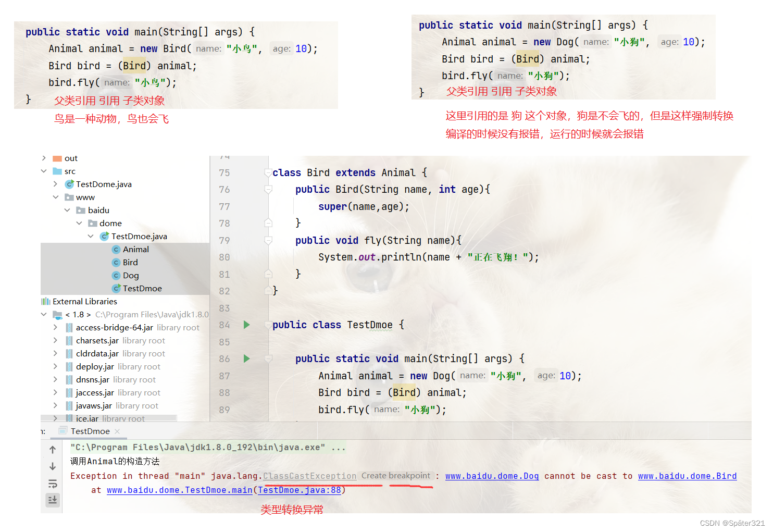Click the src folder icon

click(x=57, y=171)
